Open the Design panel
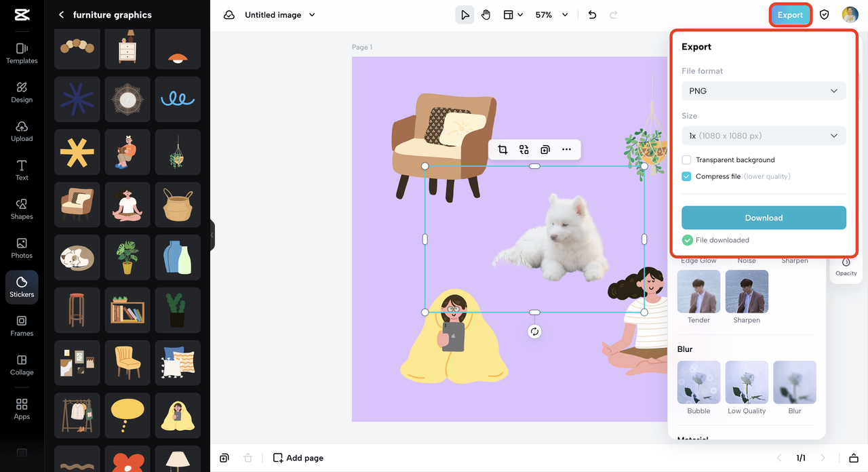Viewport: 868px width, 472px height. point(22,92)
